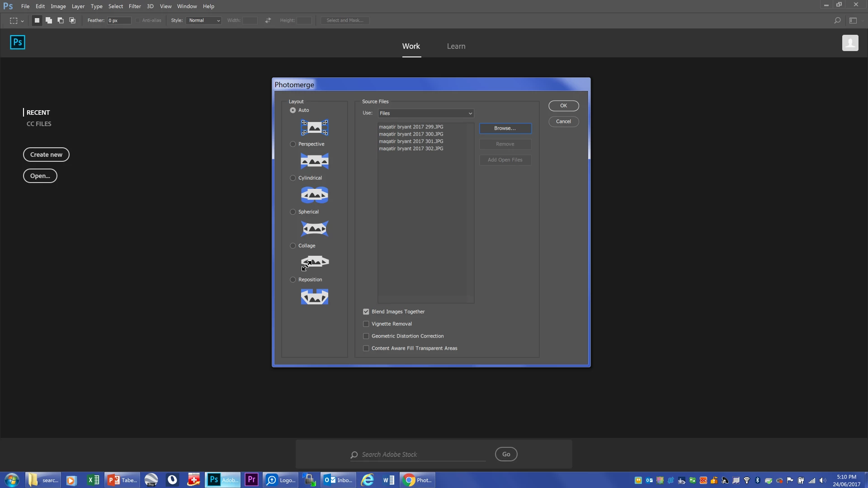This screenshot has height=488, width=868.
Task: Click the Browse... button
Action: 505,128
